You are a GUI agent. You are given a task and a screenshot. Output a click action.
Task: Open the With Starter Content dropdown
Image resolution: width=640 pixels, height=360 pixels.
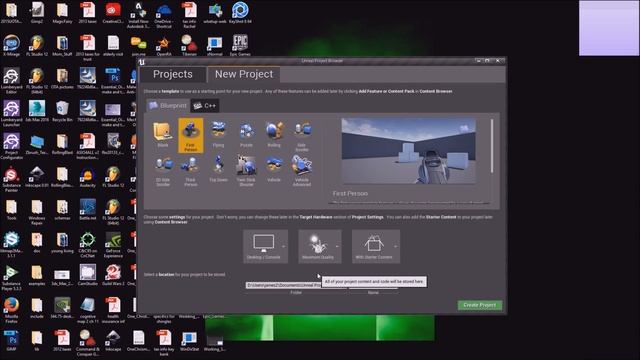[376, 246]
